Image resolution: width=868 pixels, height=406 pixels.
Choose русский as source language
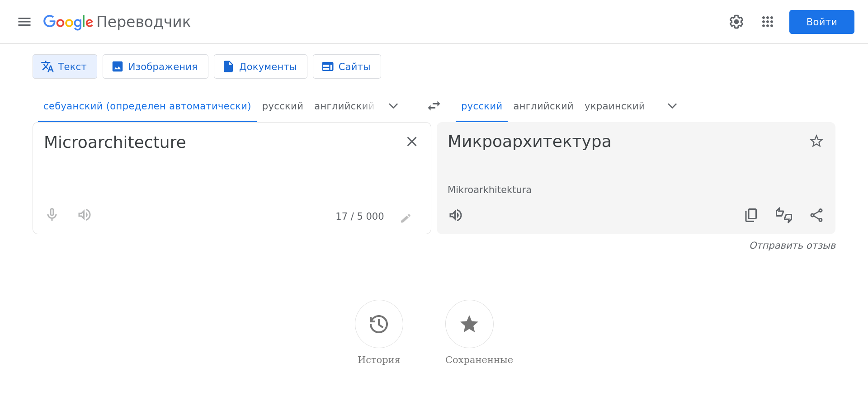(x=283, y=106)
